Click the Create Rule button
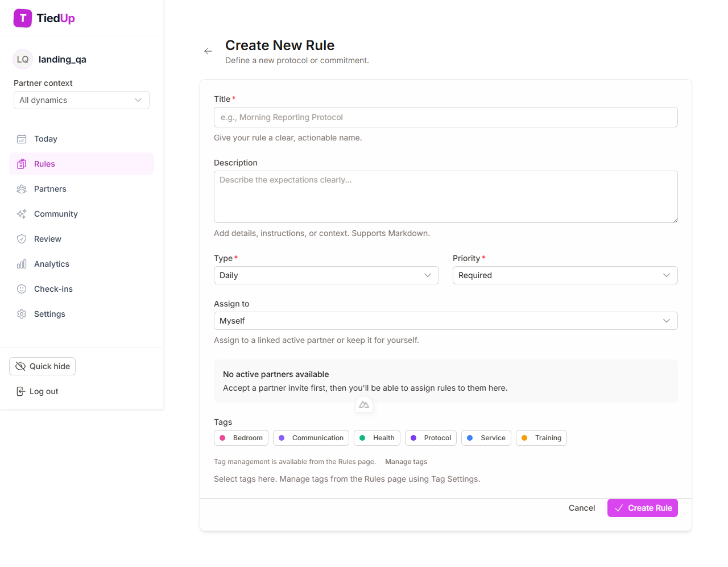This screenshot has height=567, width=728. coord(642,508)
